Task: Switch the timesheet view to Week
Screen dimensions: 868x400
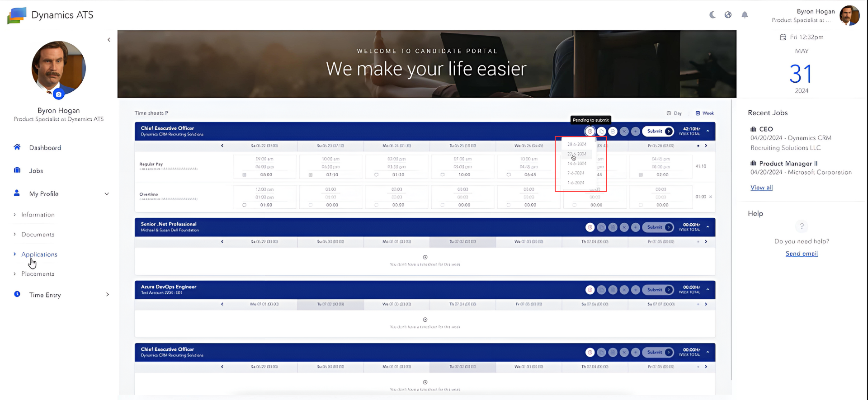Action: pyautogui.click(x=704, y=113)
